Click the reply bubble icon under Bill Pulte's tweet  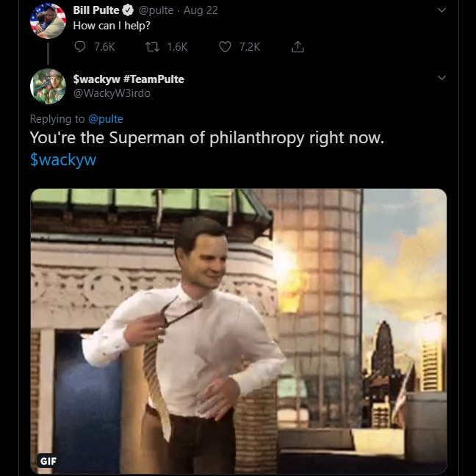click(x=81, y=46)
